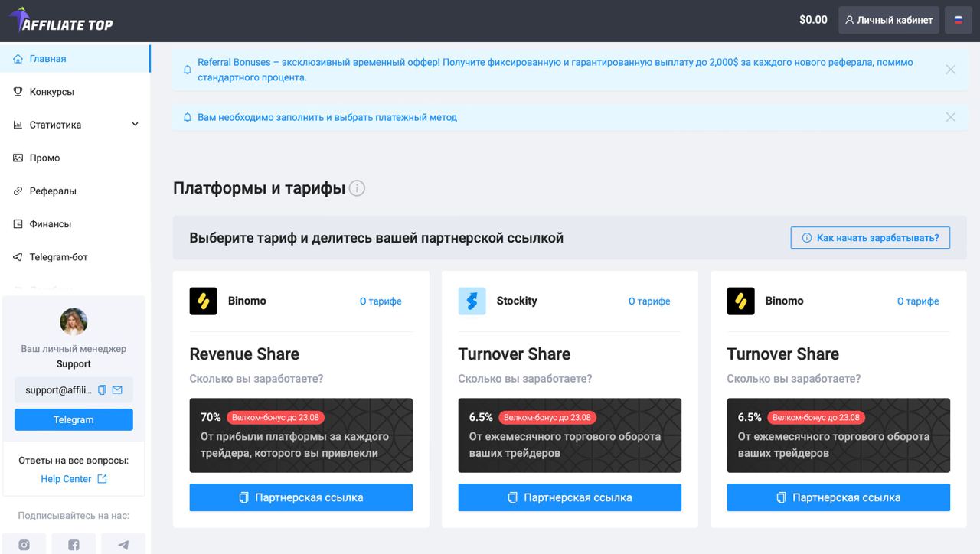Copy Партнерская ссылка for Binomo Revenue Share
Viewport: 980px width, 554px height.
301,497
